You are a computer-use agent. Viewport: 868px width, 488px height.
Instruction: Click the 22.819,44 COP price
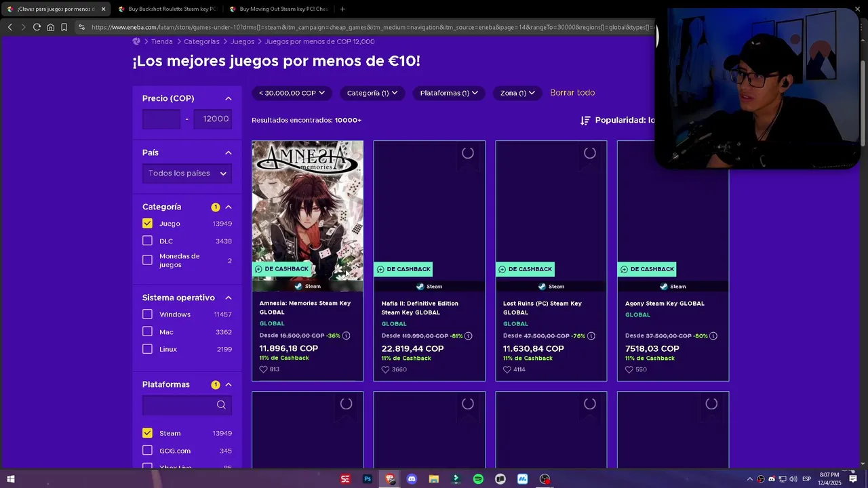pos(412,349)
